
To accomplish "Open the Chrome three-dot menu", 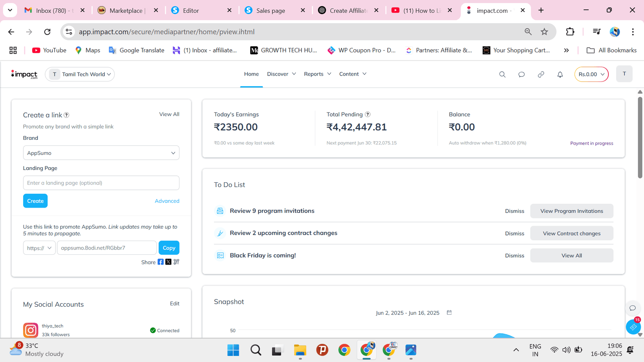I will pos(633,32).
